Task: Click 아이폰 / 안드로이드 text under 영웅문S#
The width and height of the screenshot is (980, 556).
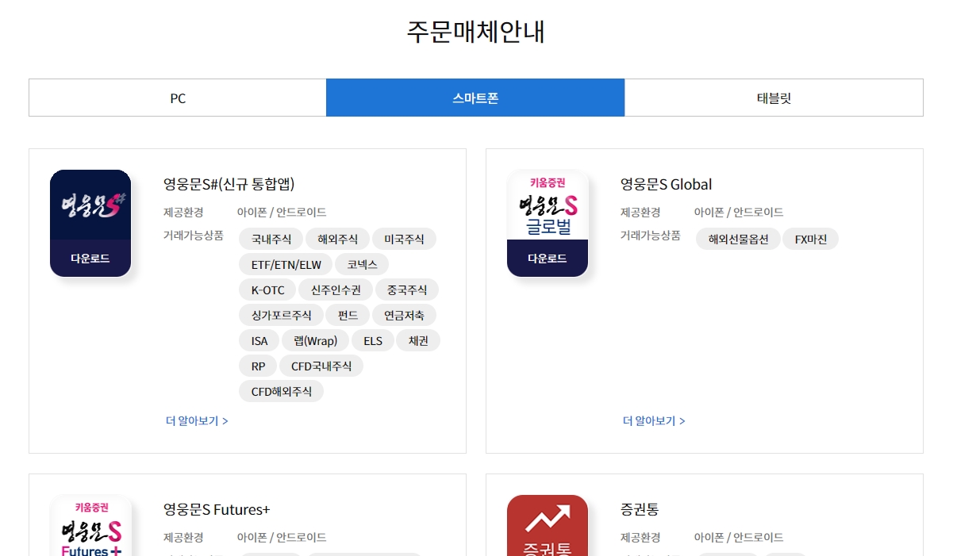Action: click(282, 212)
